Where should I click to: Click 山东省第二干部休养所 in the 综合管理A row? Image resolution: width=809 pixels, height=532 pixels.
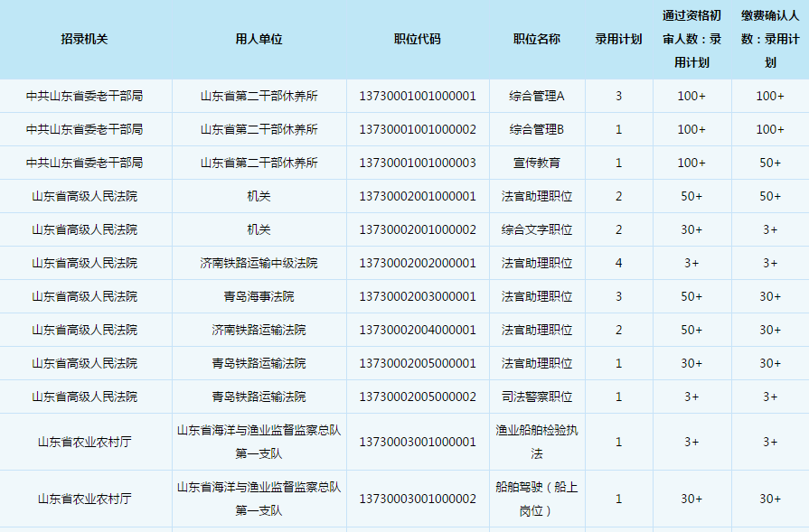[x=259, y=96]
